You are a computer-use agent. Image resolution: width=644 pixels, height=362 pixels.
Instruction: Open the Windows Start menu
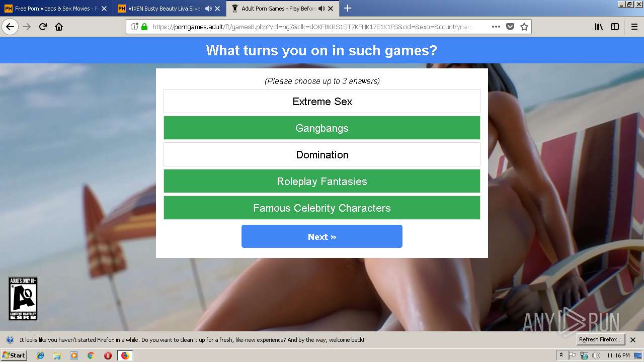(14, 355)
